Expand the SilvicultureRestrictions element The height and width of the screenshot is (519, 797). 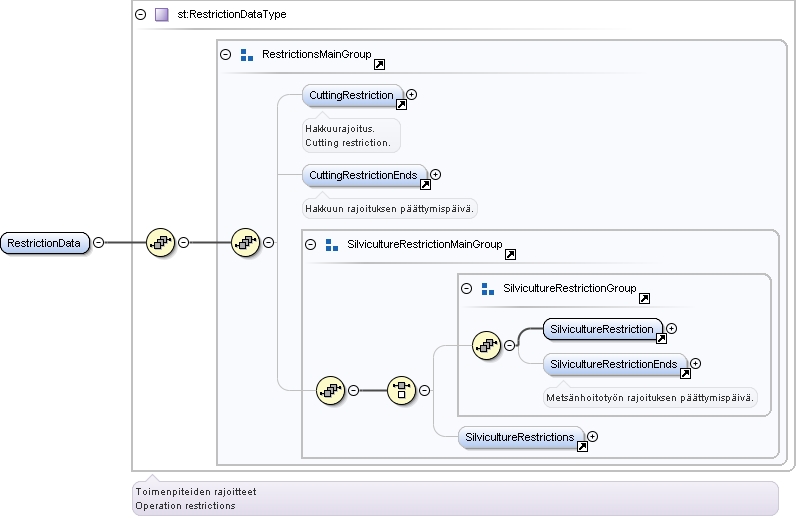coord(593,436)
